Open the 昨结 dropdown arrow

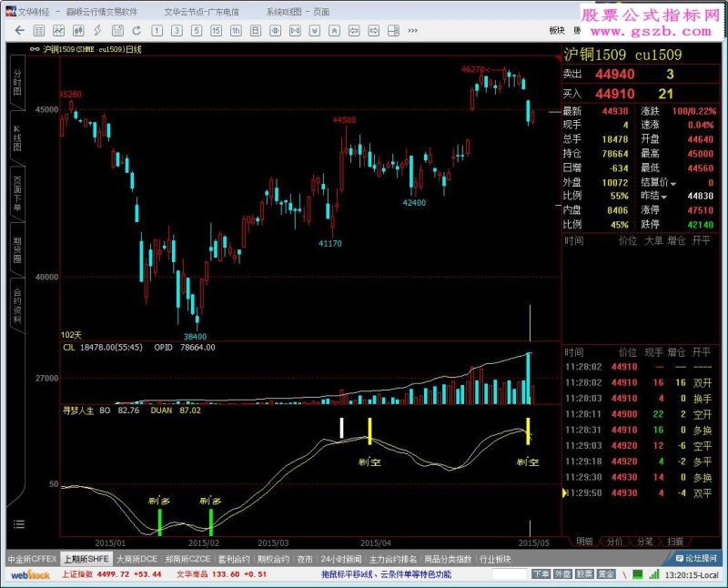[664, 198]
